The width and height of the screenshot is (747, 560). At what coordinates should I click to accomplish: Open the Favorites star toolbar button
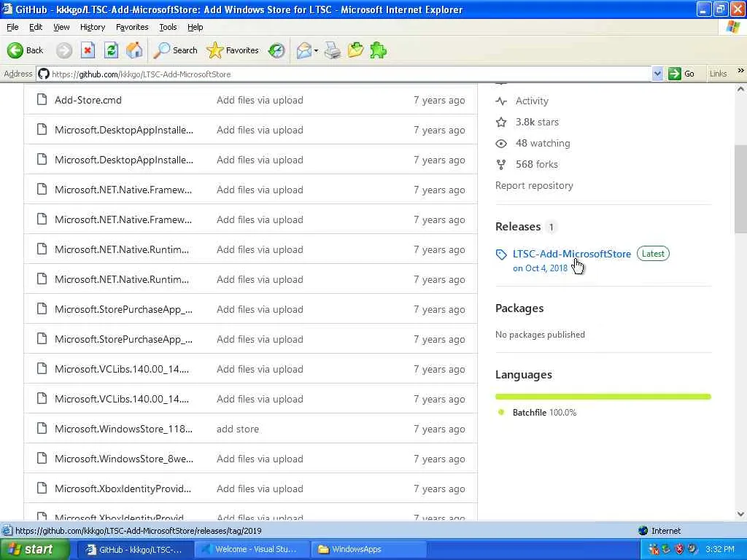[233, 50]
